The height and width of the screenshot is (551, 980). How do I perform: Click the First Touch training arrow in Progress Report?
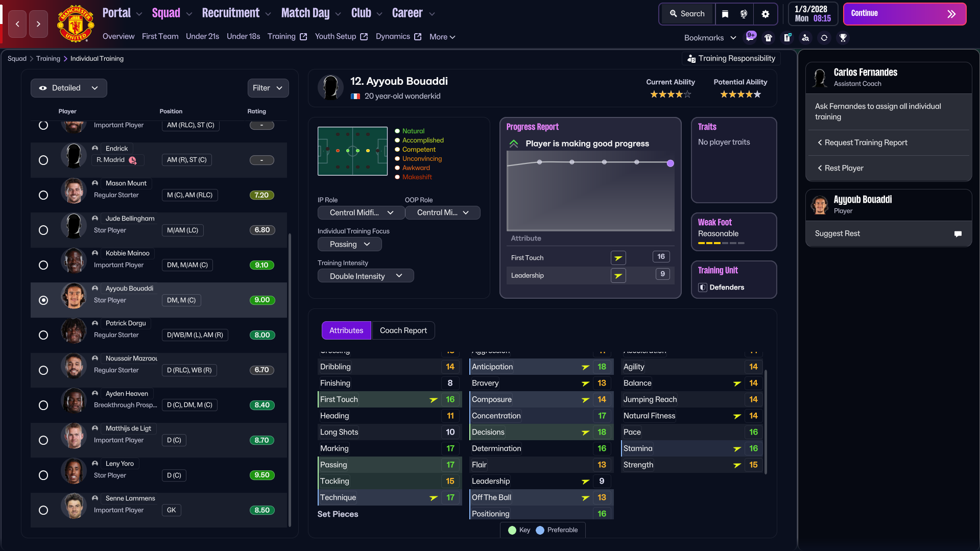(x=618, y=258)
